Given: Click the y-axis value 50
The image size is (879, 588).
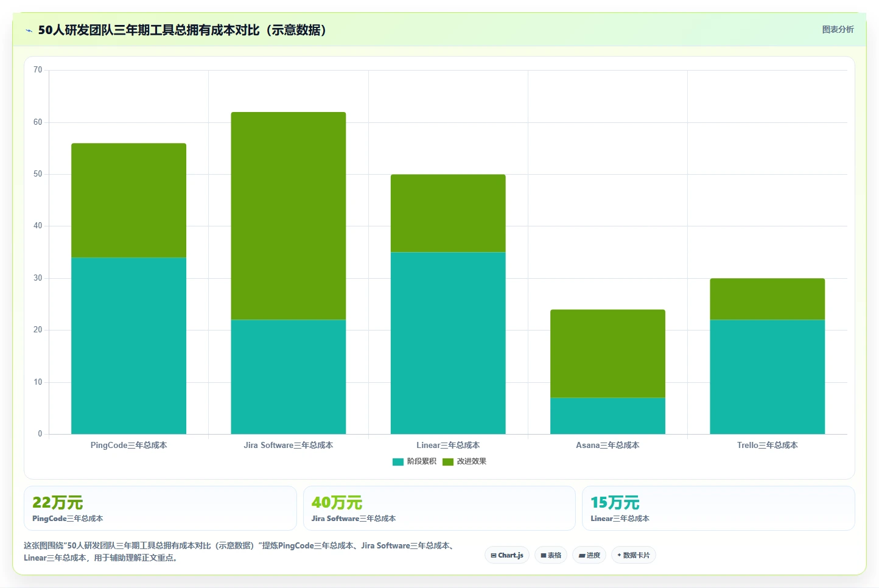Looking at the screenshot, I should tap(38, 174).
